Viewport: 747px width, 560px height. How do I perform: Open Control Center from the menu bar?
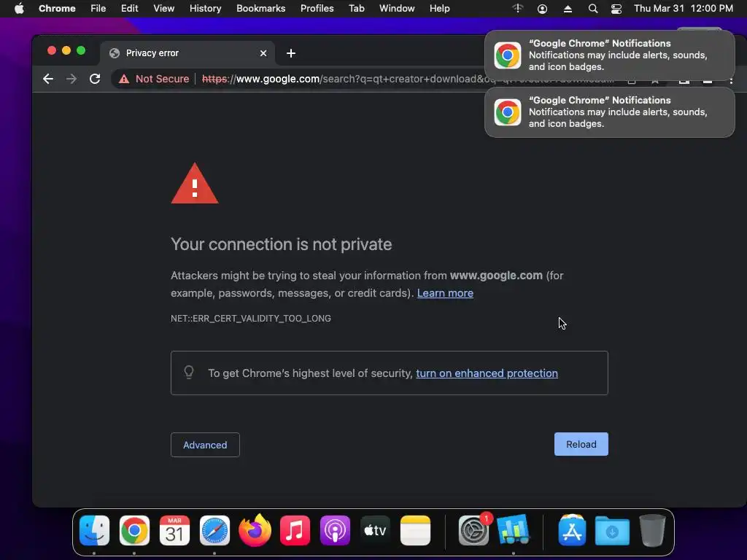coord(616,9)
